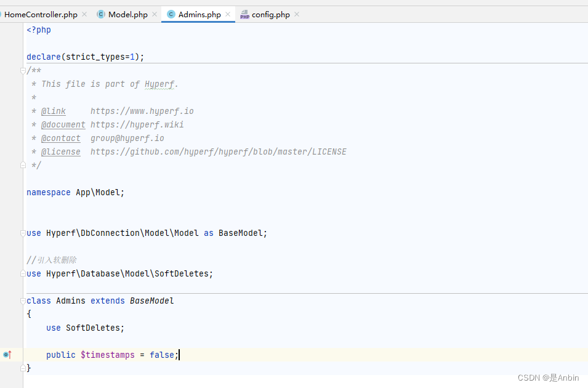Click the red override arrow in the gutter

[9, 355]
